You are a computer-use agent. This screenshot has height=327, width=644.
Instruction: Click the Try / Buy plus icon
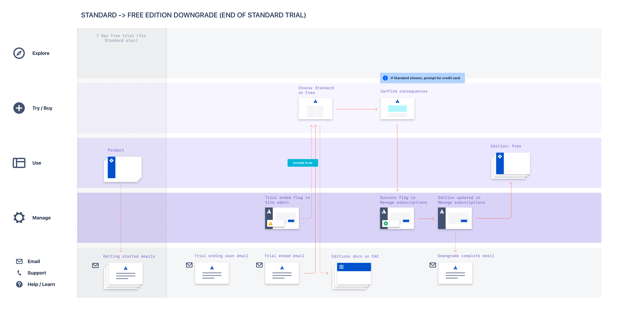19,108
